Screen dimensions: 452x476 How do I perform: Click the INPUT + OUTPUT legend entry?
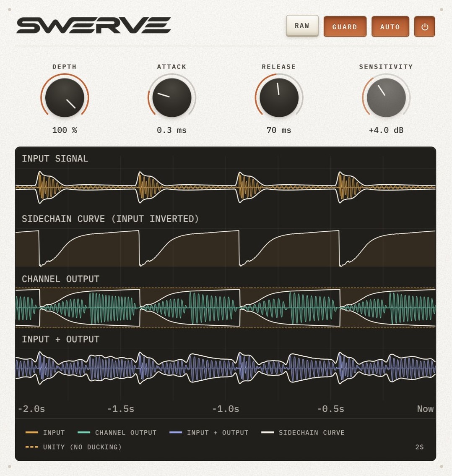pos(209,432)
